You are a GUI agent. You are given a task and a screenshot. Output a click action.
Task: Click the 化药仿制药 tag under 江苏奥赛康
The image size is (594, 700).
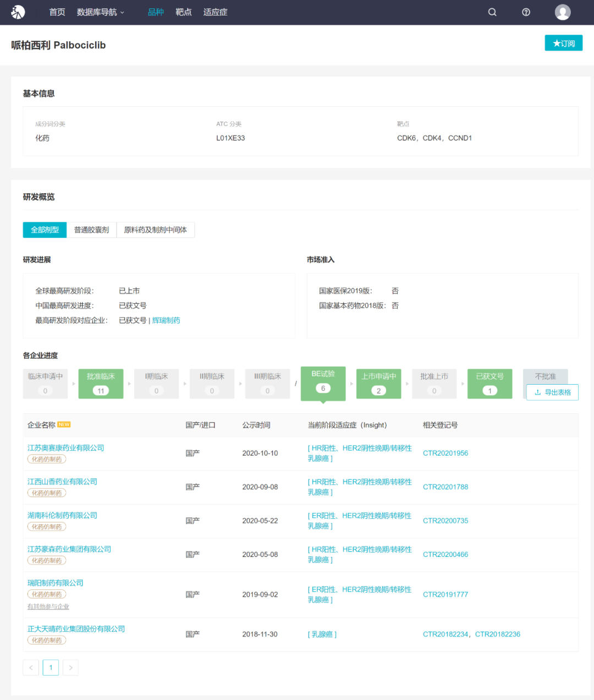(x=47, y=460)
